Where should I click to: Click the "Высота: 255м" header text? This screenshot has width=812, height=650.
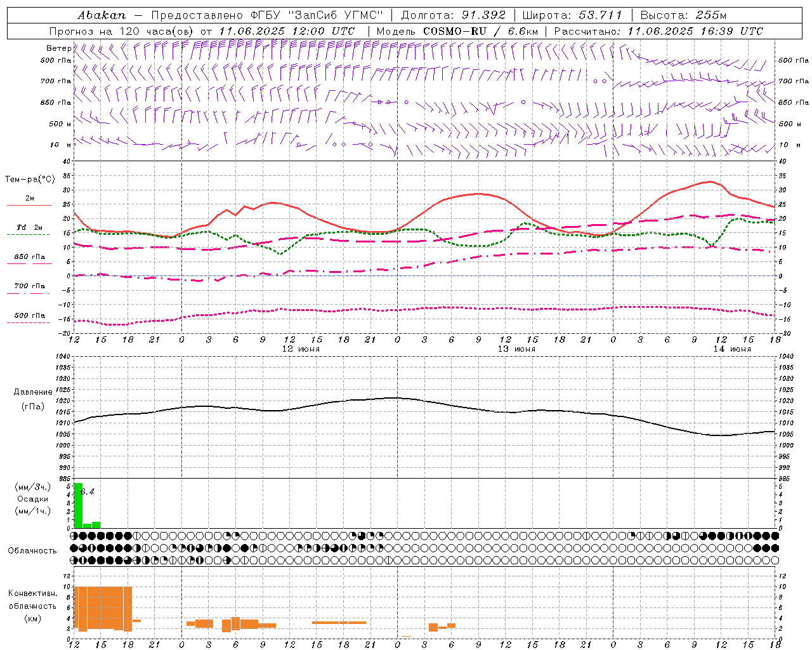coord(683,15)
